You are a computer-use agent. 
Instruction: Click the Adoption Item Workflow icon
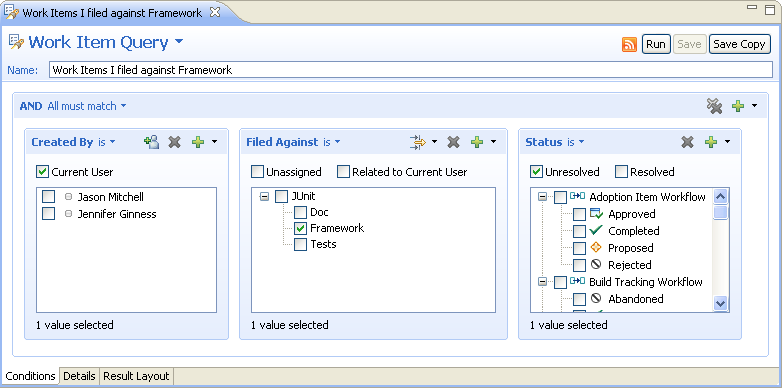coord(578,196)
